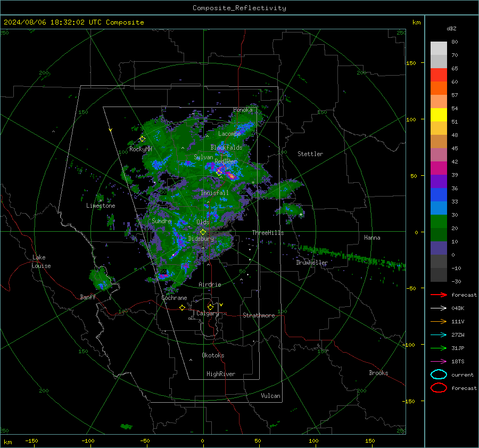This screenshot has height=448, width=479.
Task: Click the yellow diamond marker at RockyMH
Action: point(142,139)
